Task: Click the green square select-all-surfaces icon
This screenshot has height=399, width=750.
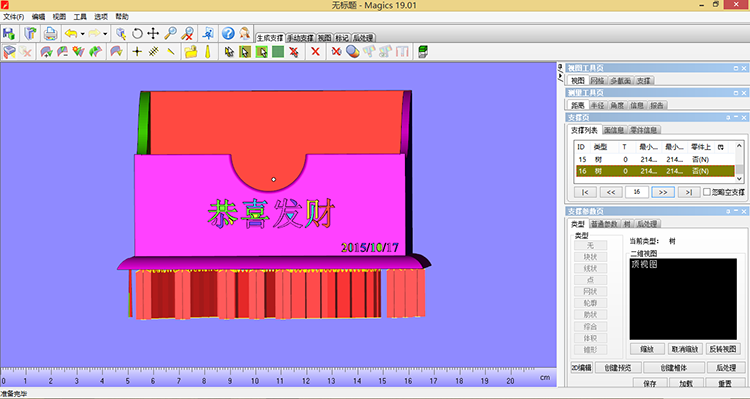Action: pos(278,51)
